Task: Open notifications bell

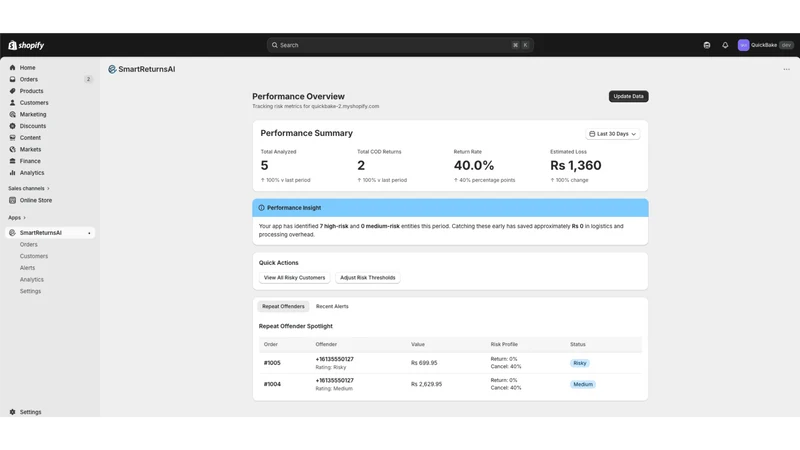Action: coord(725,45)
